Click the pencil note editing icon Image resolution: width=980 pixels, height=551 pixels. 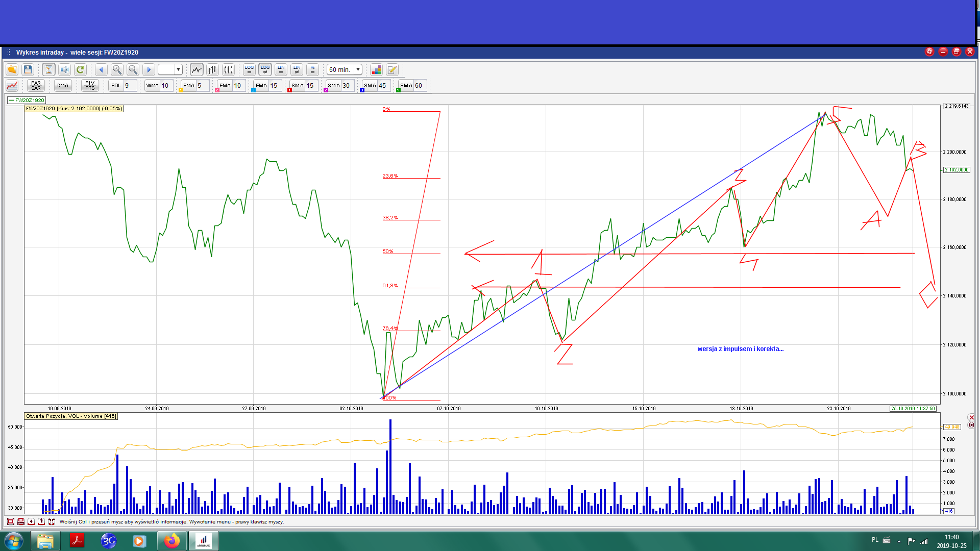tap(392, 69)
